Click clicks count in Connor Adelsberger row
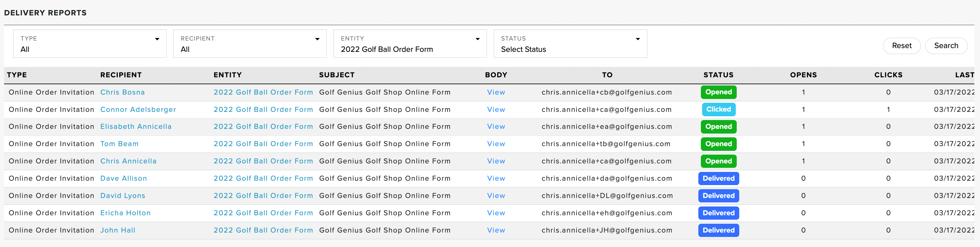 (888, 109)
